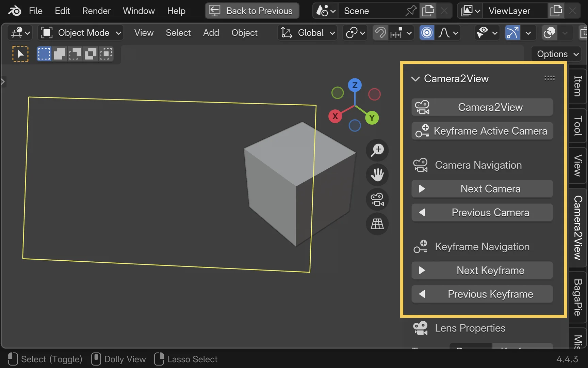588x368 pixels.
Task: Click the Back to Previous button
Action: tap(252, 11)
